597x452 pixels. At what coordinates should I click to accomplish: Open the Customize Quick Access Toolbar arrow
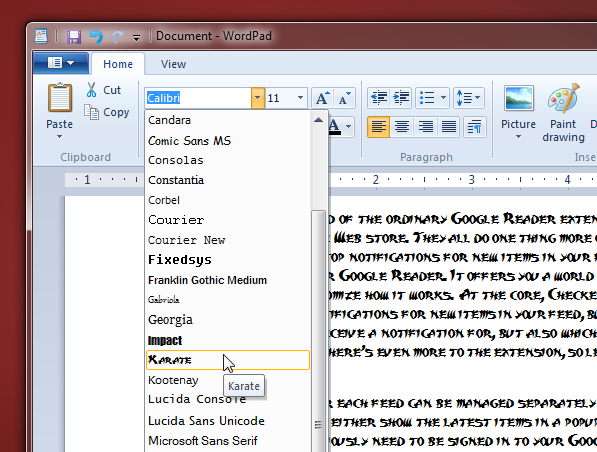coord(136,37)
